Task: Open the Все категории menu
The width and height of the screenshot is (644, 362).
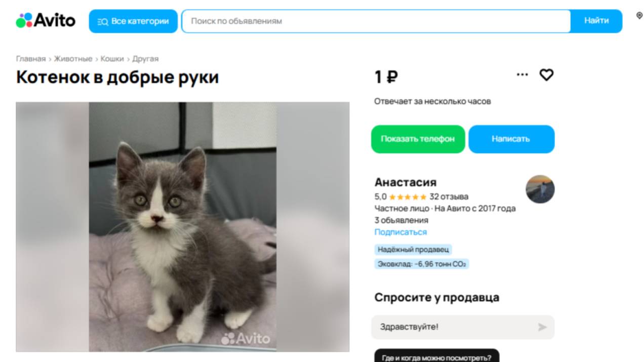Action: (133, 21)
